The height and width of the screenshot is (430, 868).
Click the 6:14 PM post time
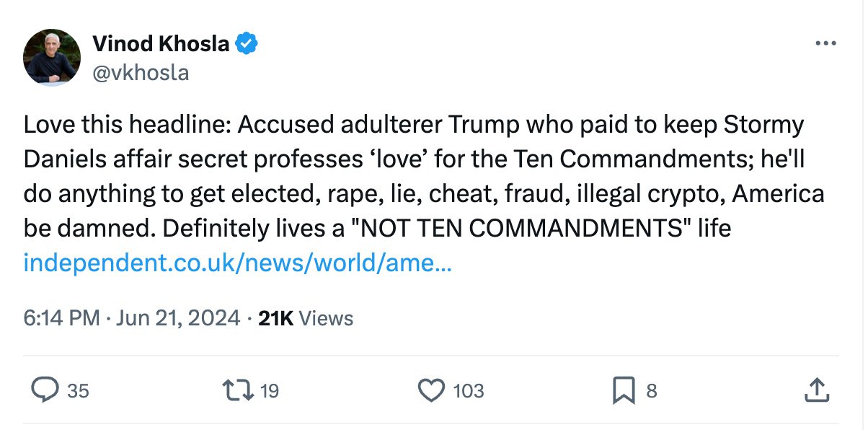[x=61, y=318]
